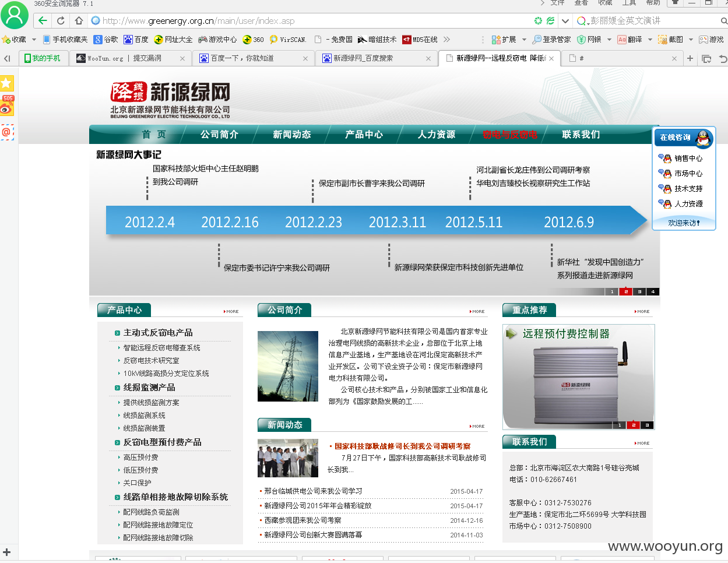Switch to 百度一下,你就知道 tab
Screen dimensions: 728x563
coord(253,58)
